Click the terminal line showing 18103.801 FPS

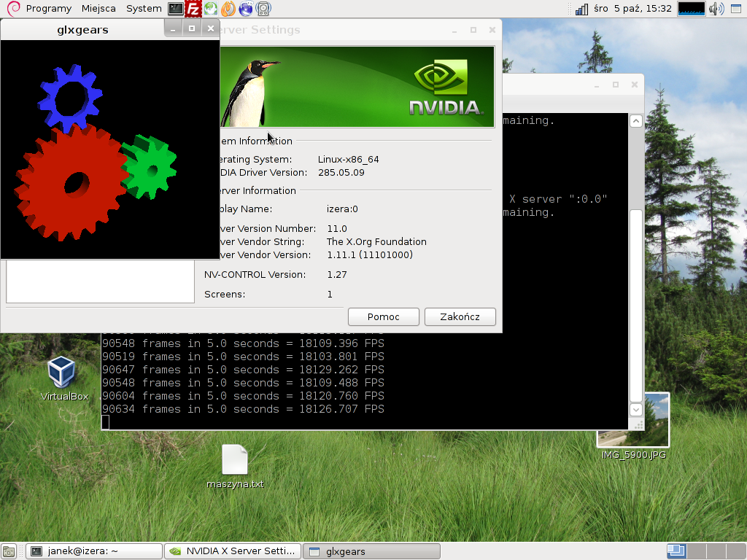(243, 357)
